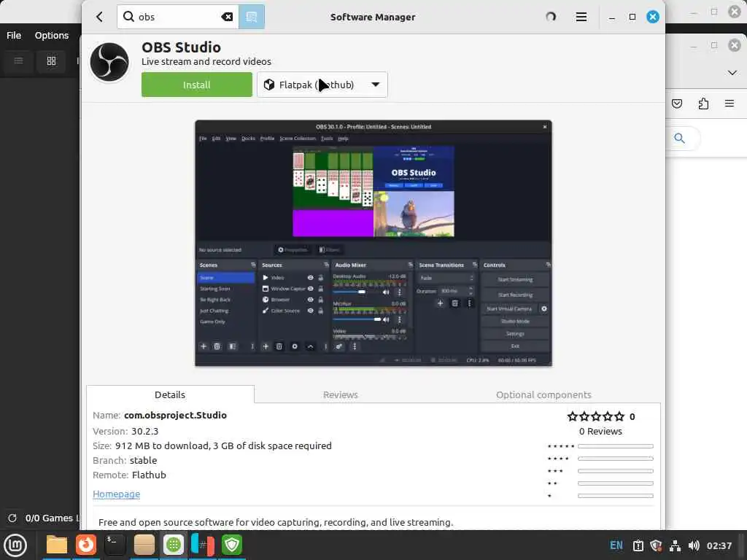Click the shield icon in the system tray
Viewport: 747px width, 560px height.
656,545
